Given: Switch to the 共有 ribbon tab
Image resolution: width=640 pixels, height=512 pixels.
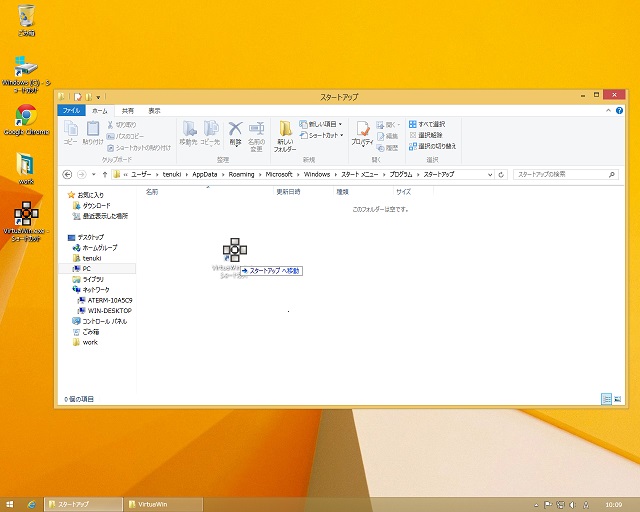Looking at the screenshot, I should [x=127, y=110].
